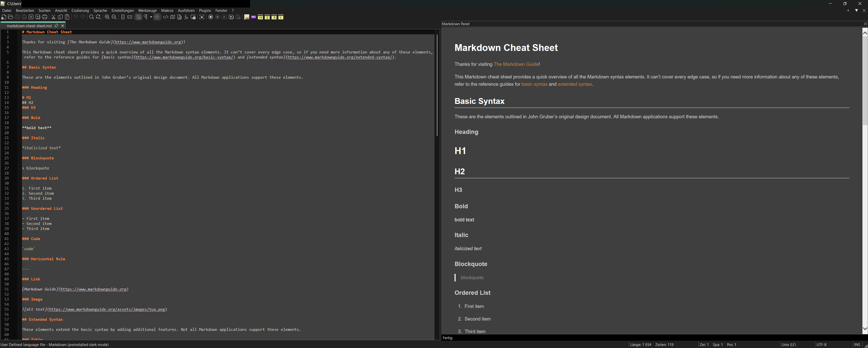
Task: Follow The Markdown Guide link in preview
Action: [x=516, y=64]
